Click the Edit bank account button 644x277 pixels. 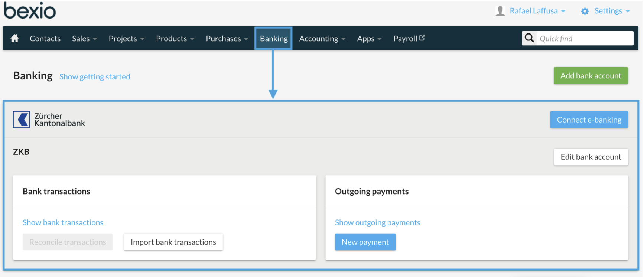591,157
